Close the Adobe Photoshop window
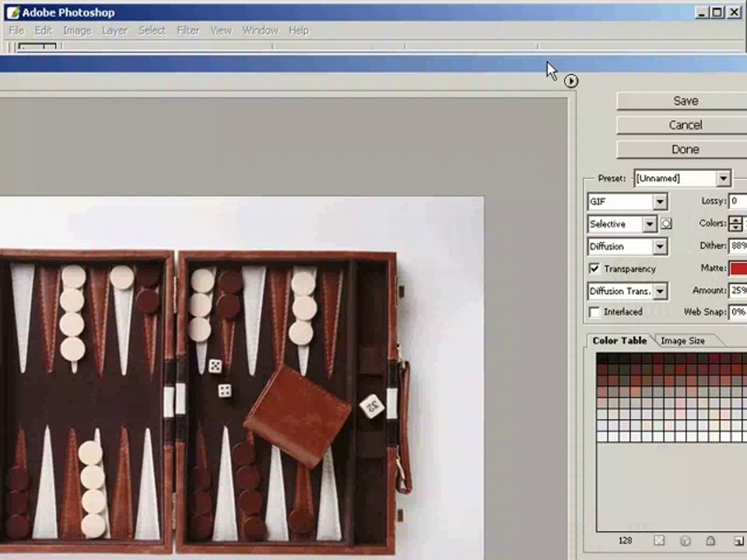 pos(735,13)
